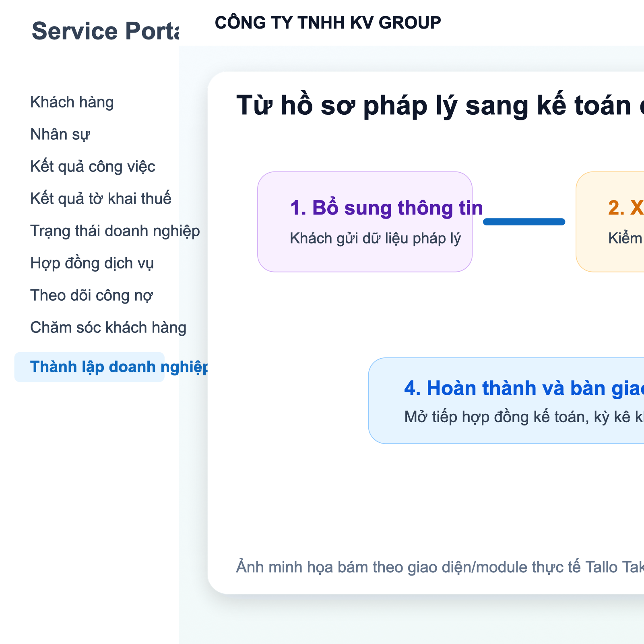
Task: Select Kết quả tờ khai thuế
Action: pyautogui.click(x=101, y=199)
